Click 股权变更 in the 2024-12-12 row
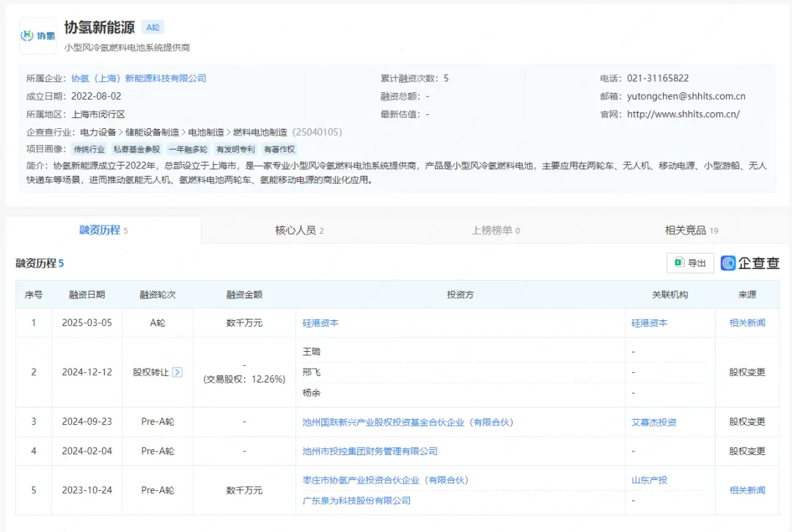Viewport: 792px width, 532px height. (x=747, y=372)
